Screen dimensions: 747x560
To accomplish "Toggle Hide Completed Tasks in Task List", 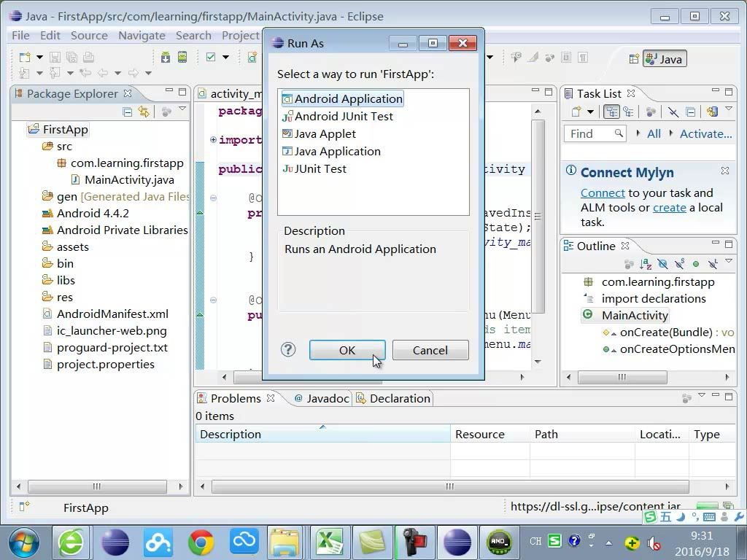I will tap(673, 112).
